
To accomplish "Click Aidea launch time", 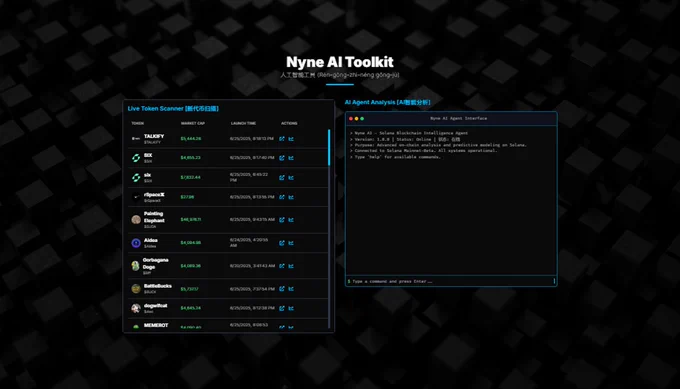I will tap(249, 242).
